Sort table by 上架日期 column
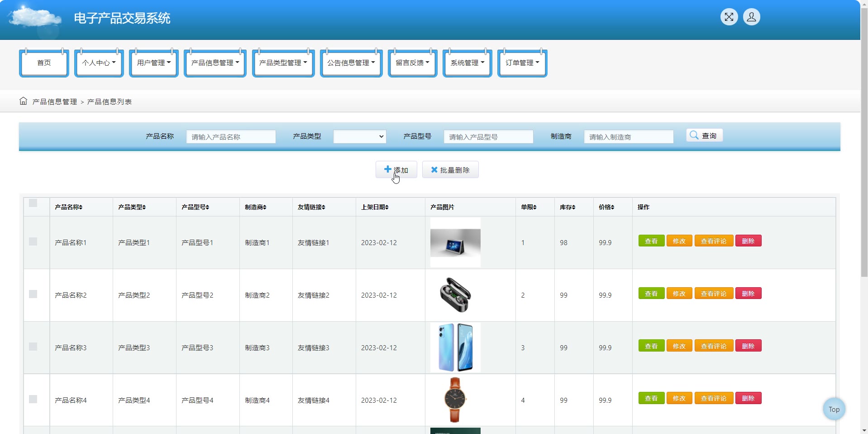868x434 pixels. (x=375, y=207)
